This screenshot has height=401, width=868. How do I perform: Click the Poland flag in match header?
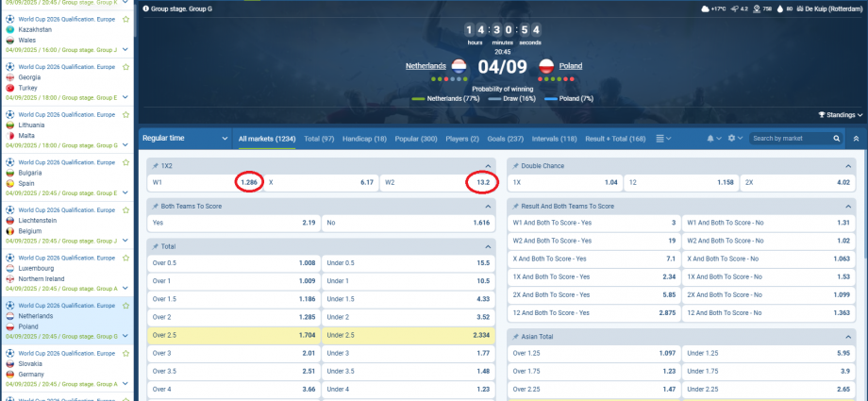coord(546,66)
